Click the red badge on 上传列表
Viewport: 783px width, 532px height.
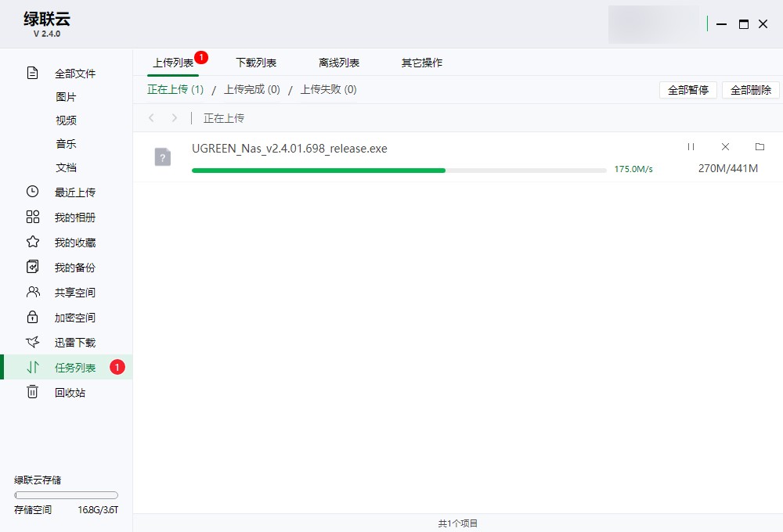click(201, 57)
